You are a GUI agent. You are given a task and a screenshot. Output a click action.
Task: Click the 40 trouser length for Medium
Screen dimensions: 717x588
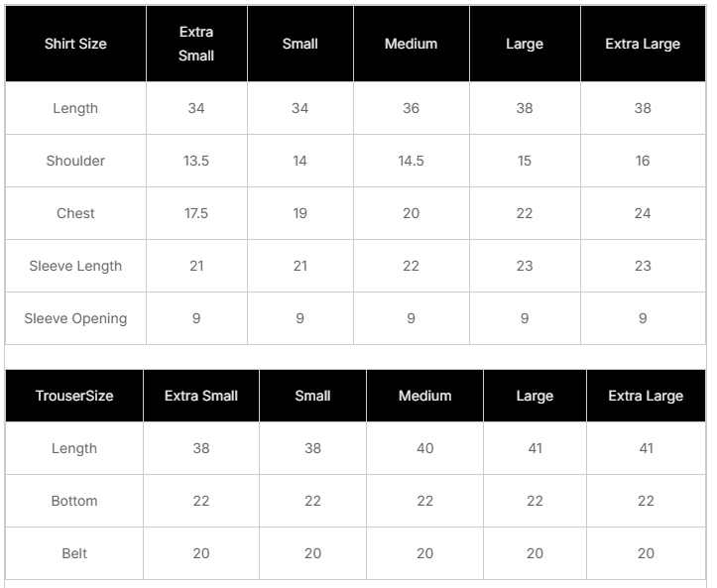(x=424, y=448)
